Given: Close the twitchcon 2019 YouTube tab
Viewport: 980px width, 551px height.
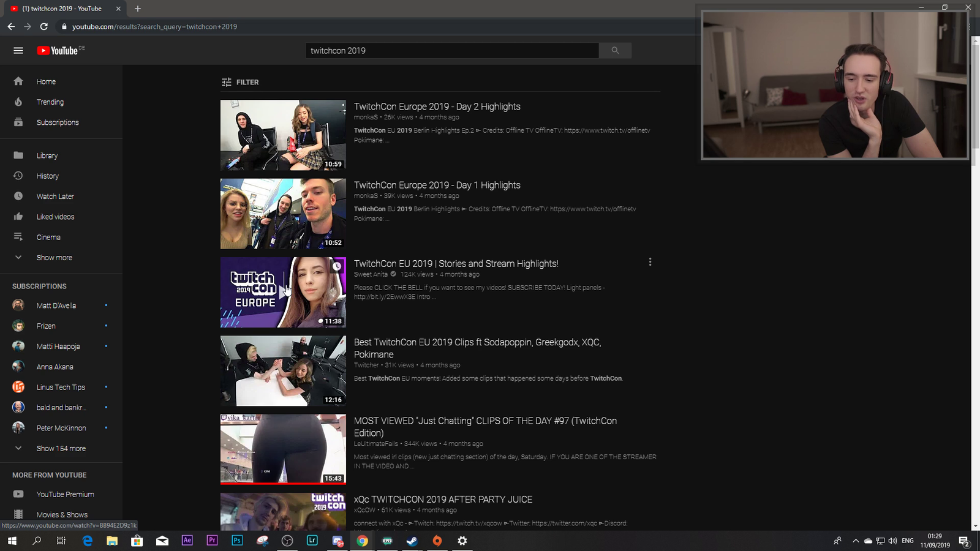Looking at the screenshot, I should coord(118,9).
